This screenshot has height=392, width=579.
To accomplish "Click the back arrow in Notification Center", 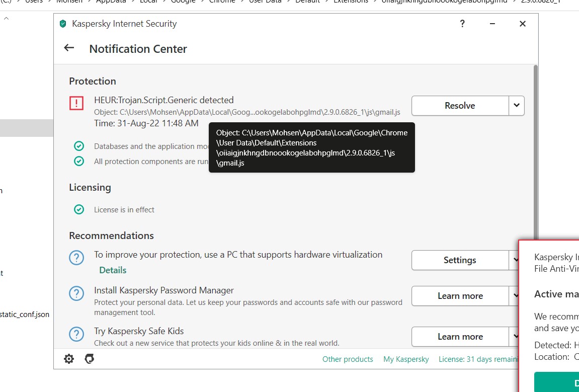I will pyautogui.click(x=69, y=48).
